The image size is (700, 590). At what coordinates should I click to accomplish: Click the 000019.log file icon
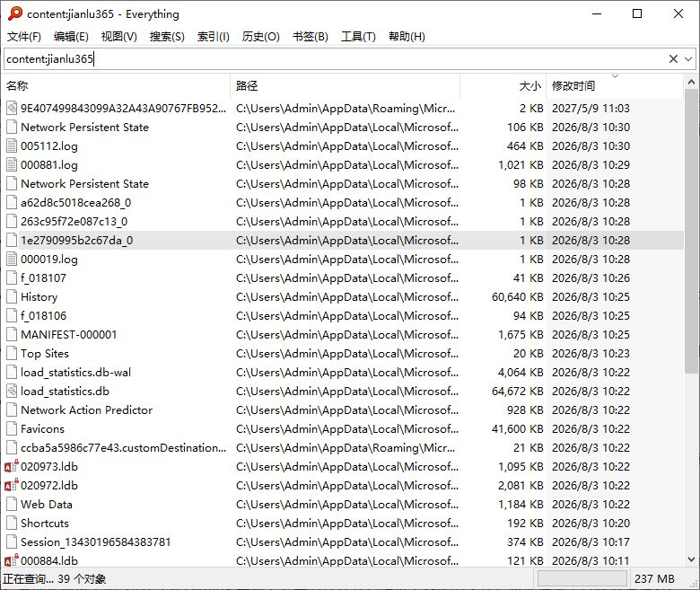[x=12, y=259]
